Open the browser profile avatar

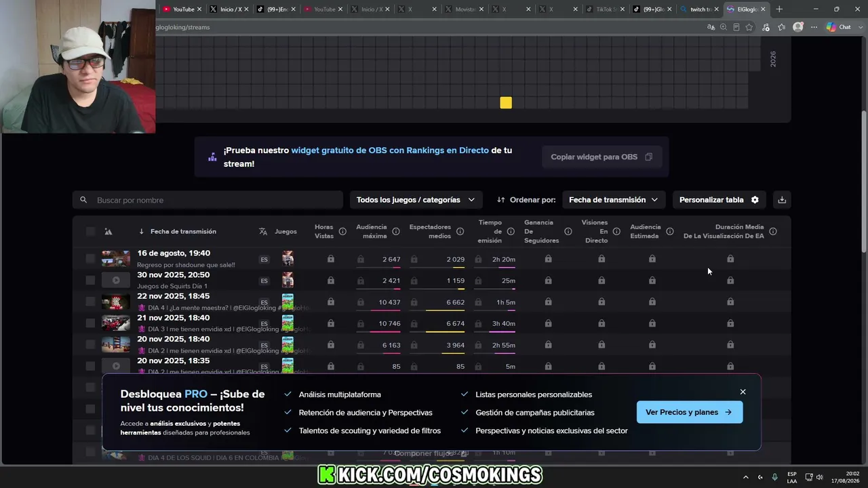(798, 27)
